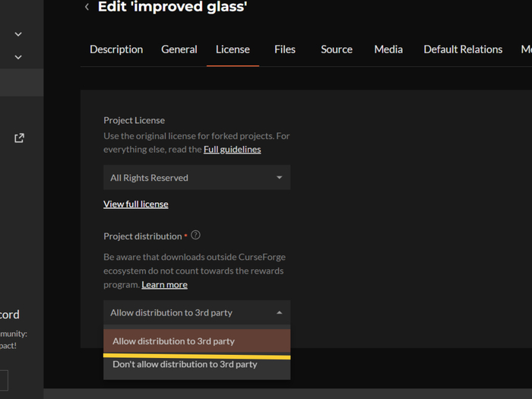
Task: Open the All Rights Reserved license dropdown
Action: [196, 178]
